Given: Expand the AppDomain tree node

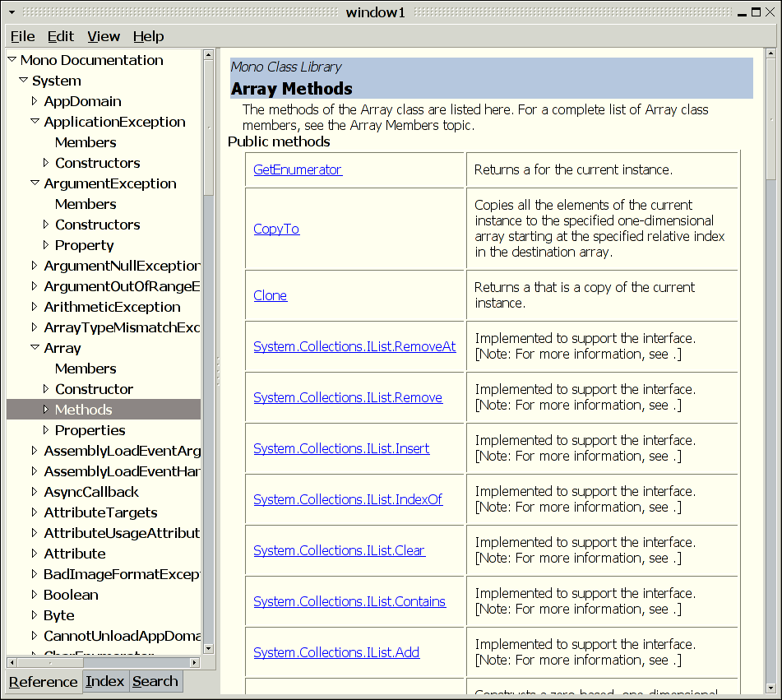Looking at the screenshot, I should (35, 101).
